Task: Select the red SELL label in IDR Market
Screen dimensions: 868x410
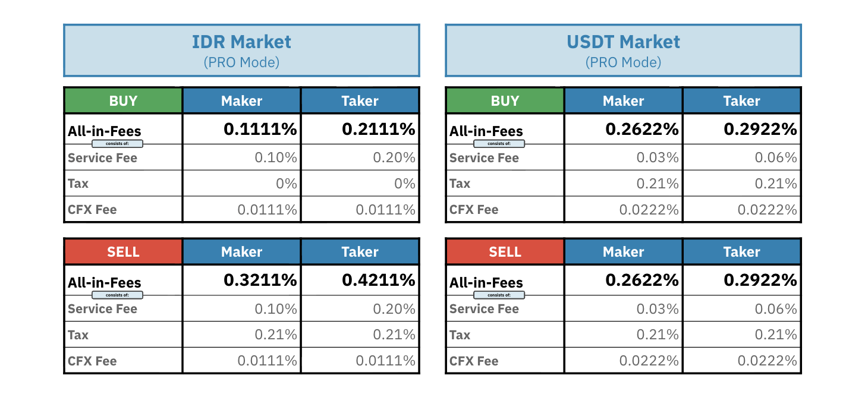Action: coord(123,252)
